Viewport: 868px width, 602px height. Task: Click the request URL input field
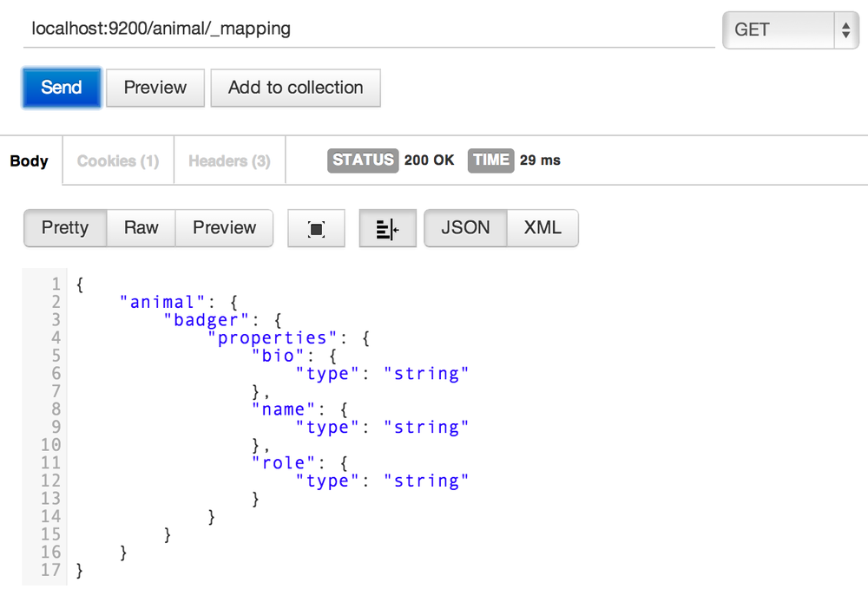point(369,29)
